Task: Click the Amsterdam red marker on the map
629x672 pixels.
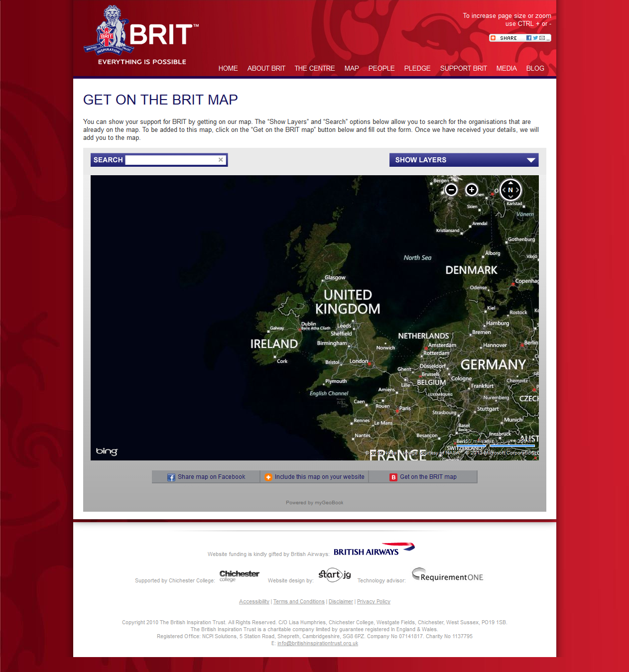Action: pos(426,348)
